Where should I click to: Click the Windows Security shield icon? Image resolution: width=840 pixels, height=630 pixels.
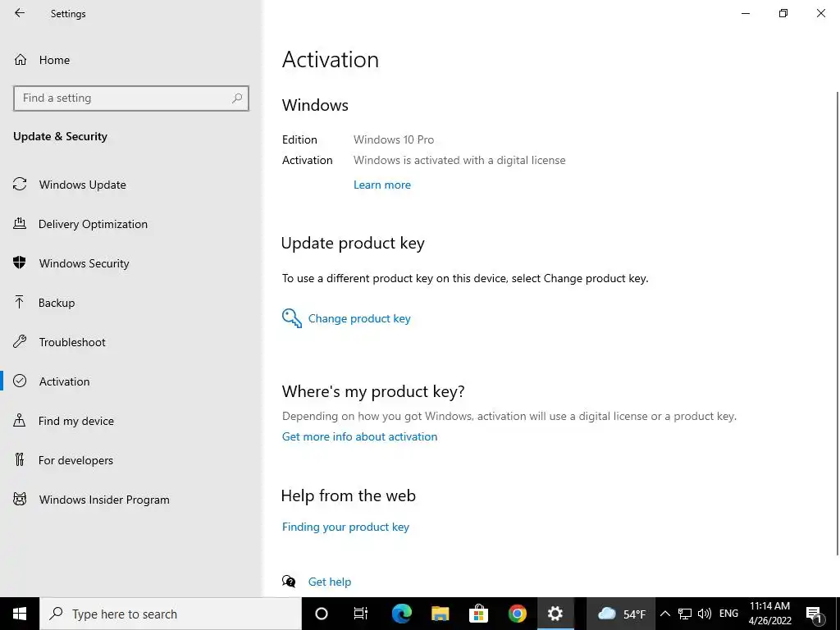tap(20, 262)
